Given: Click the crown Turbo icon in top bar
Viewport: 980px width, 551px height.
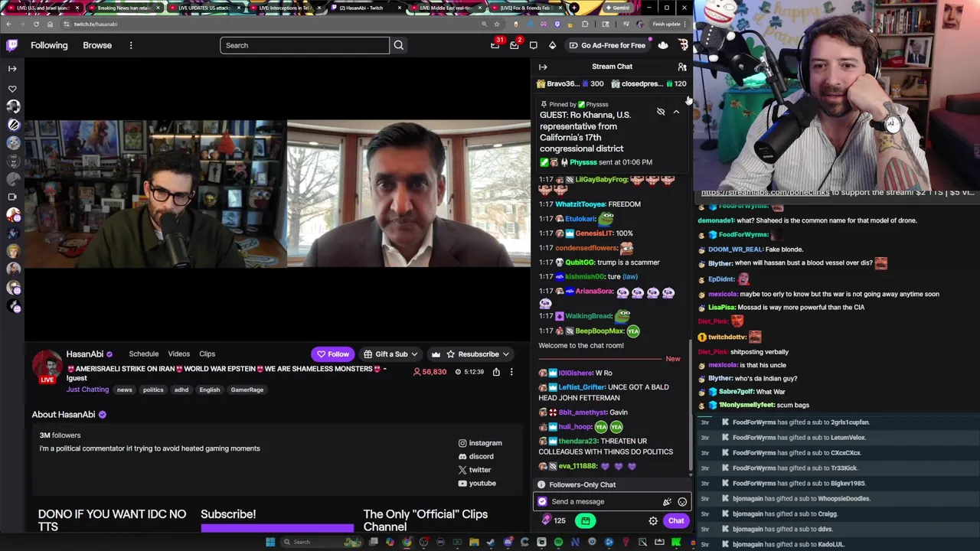Looking at the screenshot, I should [x=663, y=45].
